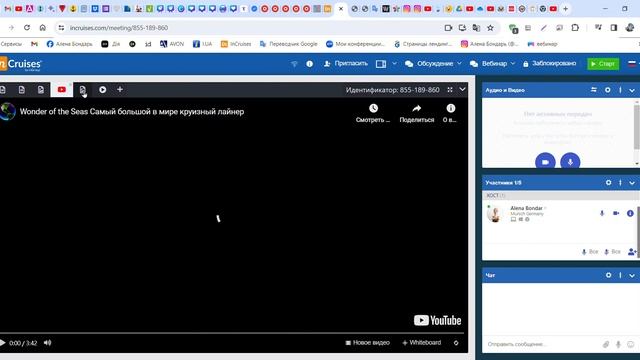Screen dimensions: 640x360
Task: Open the 'Обсуждение' dropdown menu
Action: pyautogui.click(x=433, y=64)
